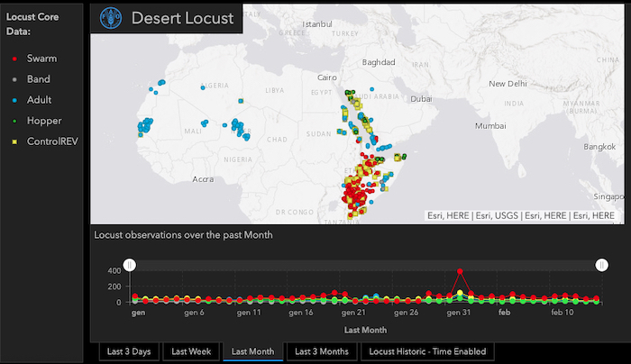631x364 pixels.
Task: Click the right time range slider handle
Action: pos(602,265)
